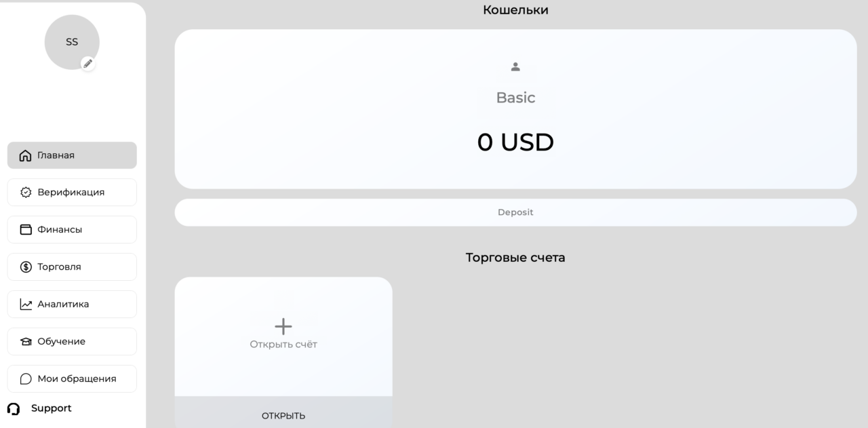Click the Support link in sidebar
The height and width of the screenshot is (428, 868).
[x=51, y=408]
